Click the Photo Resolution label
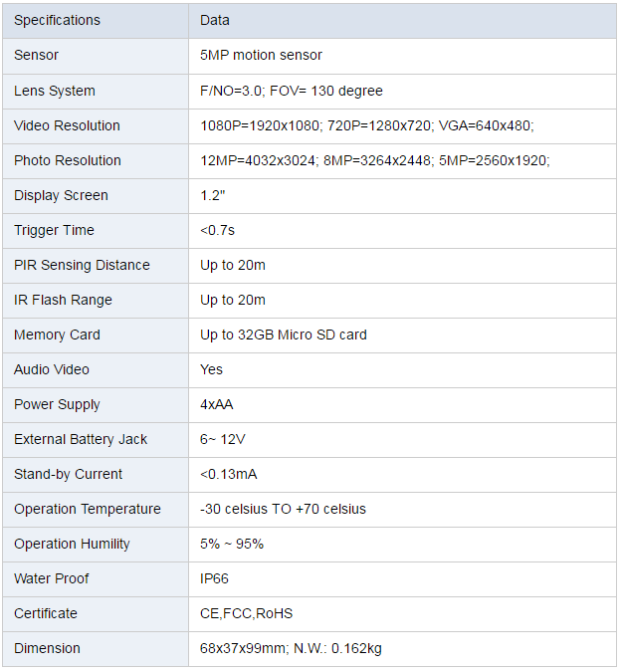The height and width of the screenshot is (672, 623). 68,160
